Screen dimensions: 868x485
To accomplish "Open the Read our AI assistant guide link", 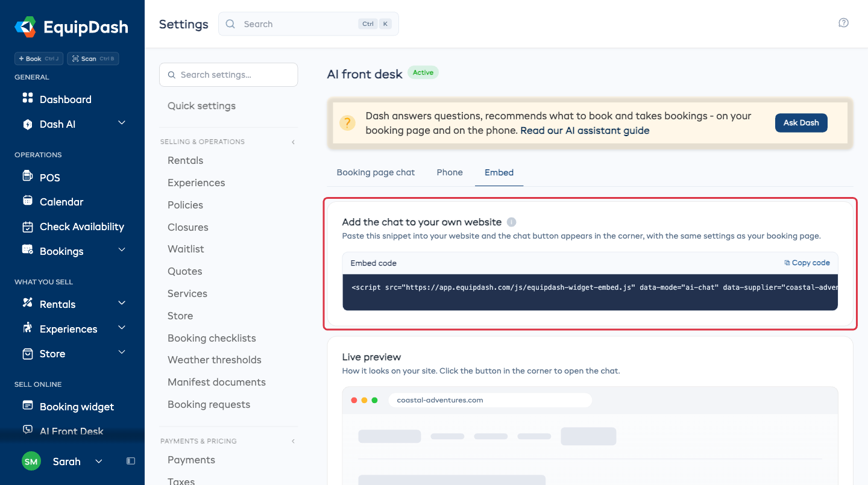I will [585, 130].
